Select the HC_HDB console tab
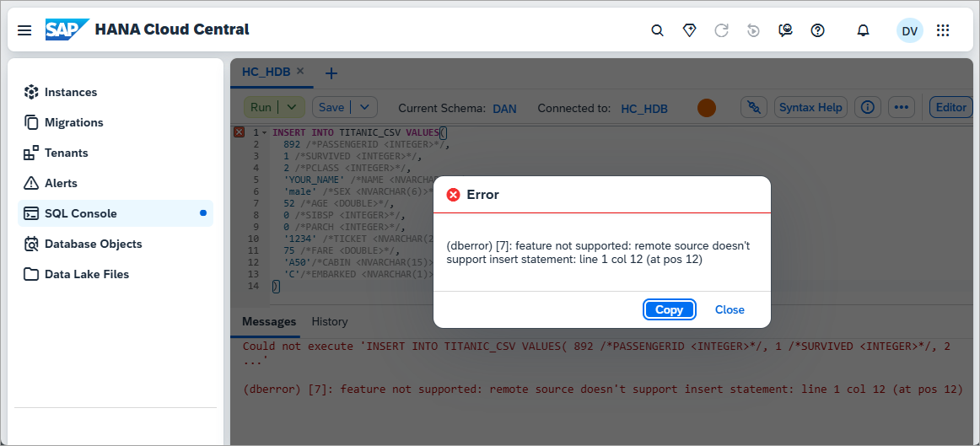The width and height of the screenshot is (980, 446). coord(266,72)
